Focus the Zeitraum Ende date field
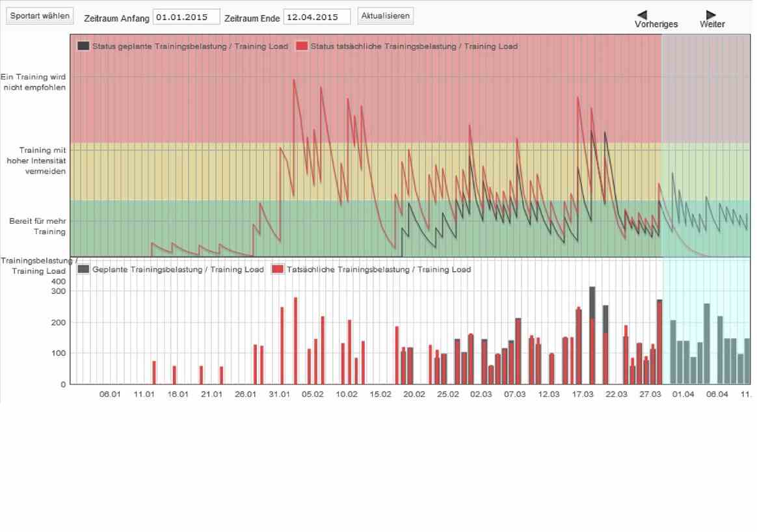Image resolution: width=757 pixels, height=532 pixels. pos(317,17)
